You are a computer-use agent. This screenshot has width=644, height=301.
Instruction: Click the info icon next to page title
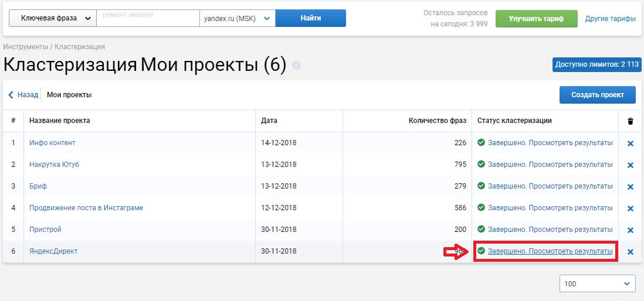click(x=296, y=65)
